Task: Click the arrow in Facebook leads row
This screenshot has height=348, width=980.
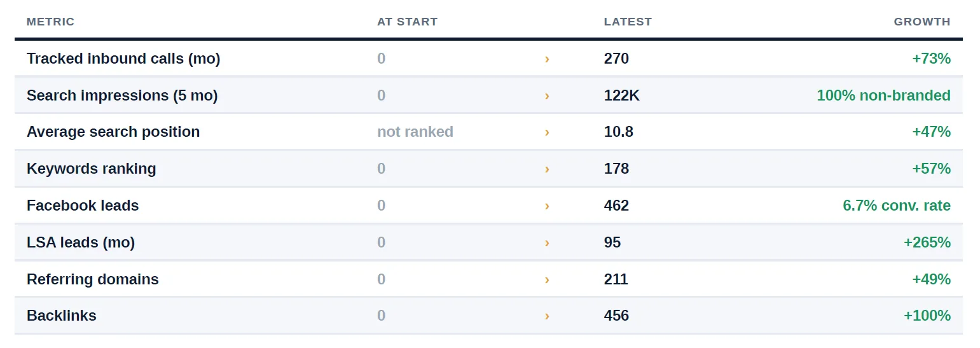Action: click(547, 206)
